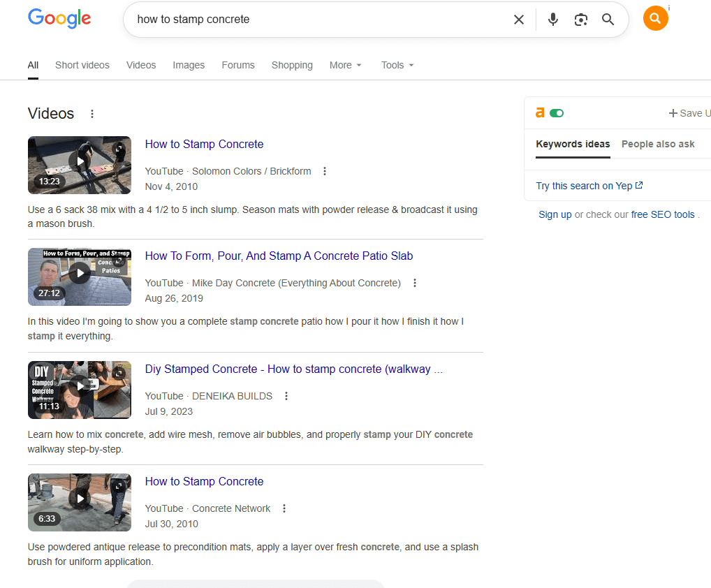Select the People also ask tab
The height and width of the screenshot is (588, 711).
point(658,144)
